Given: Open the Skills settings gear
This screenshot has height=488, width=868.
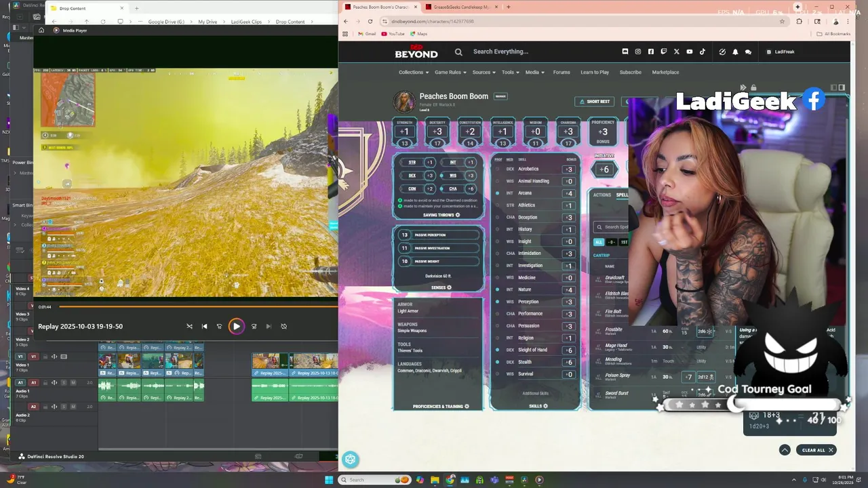Looking at the screenshot, I should click(x=545, y=407).
